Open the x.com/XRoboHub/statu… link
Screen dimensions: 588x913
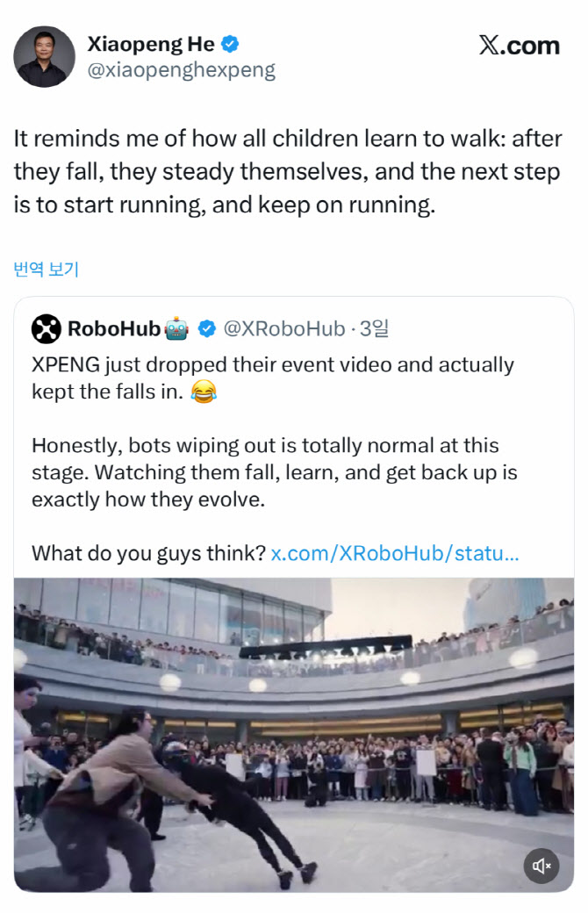395,554
